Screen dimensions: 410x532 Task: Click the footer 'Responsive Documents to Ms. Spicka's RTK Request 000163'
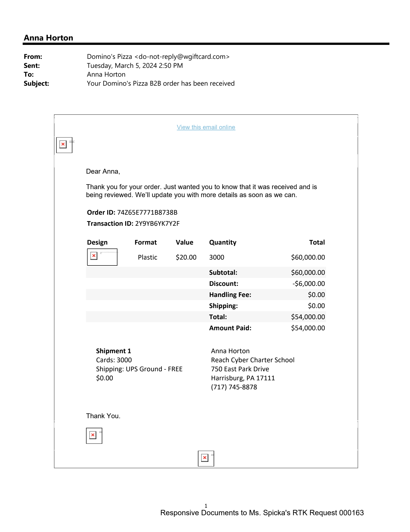[262, 513]
